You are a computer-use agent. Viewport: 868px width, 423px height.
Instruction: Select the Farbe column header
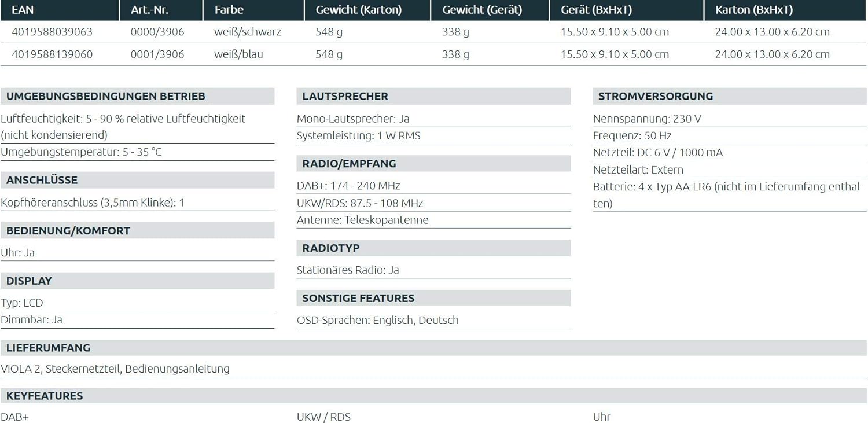(229, 10)
